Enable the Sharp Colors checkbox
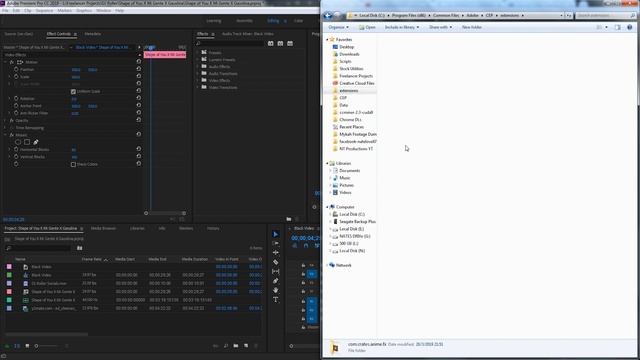640x360 pixels. point(73,164)
